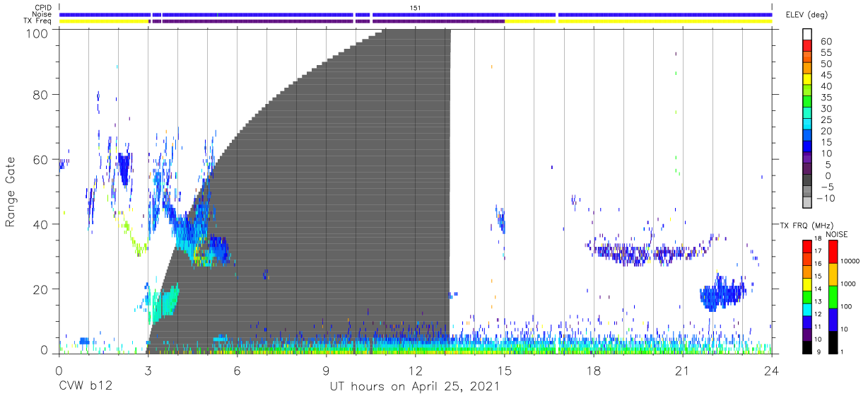Click the x-axis tick label '24'
This screenshot has width=868, height=401.
tap(772, 371)
